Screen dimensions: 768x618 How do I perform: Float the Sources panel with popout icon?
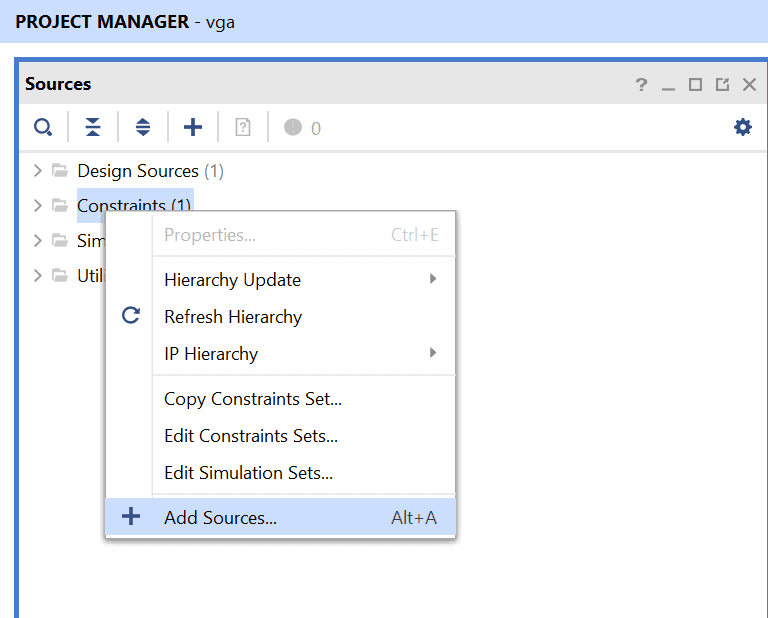pos(722,85)
